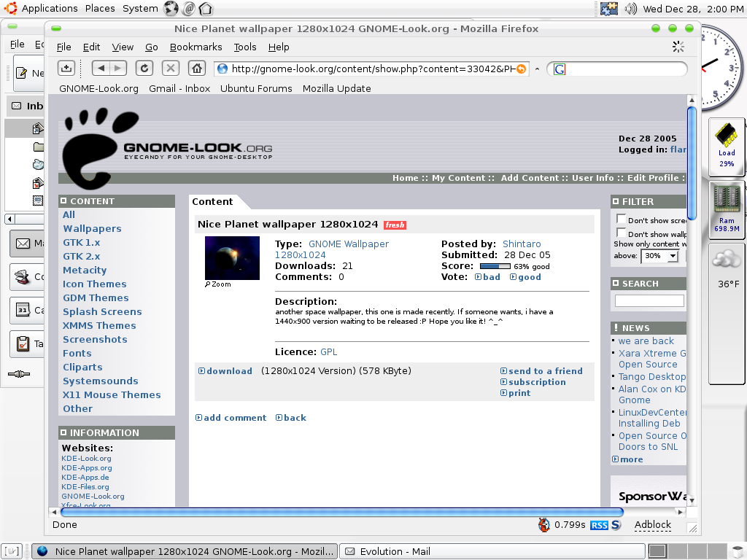Click the Evolution Tasks clipboard button

pos(27,343)
